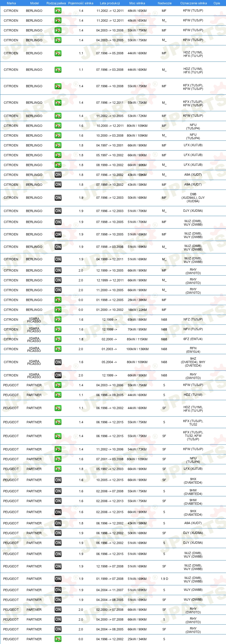The width and height of the screenshot is (226, 644).
Task: Click petrol icon in Xsara Picasso 85kW/115KM row
Action: (x=58, y=339)
